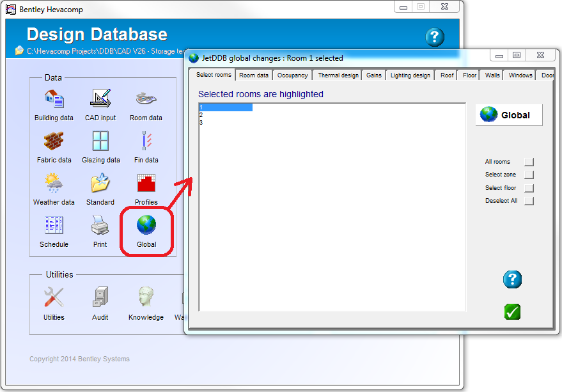
Task: Click help icon in Design Database header
Action: [x=435, y=37]
